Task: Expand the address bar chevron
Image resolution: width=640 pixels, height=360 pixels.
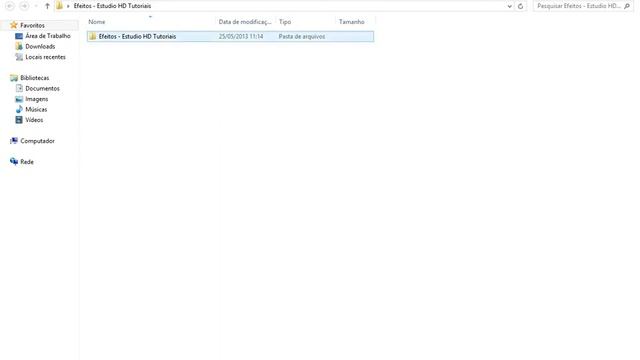Action: [x=68, y=6]
